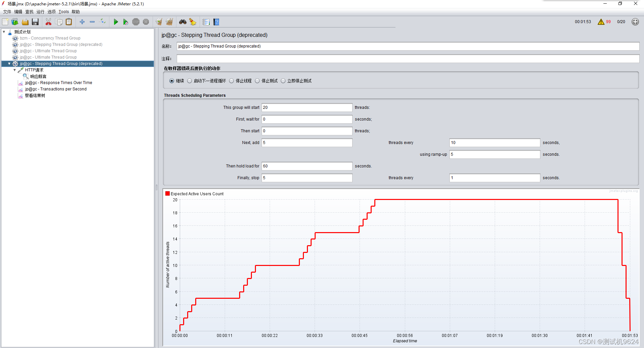This screenshot has height=348, width=644.
Task: Select the 立即停止测试 radio button
Action: pos(283,81)
